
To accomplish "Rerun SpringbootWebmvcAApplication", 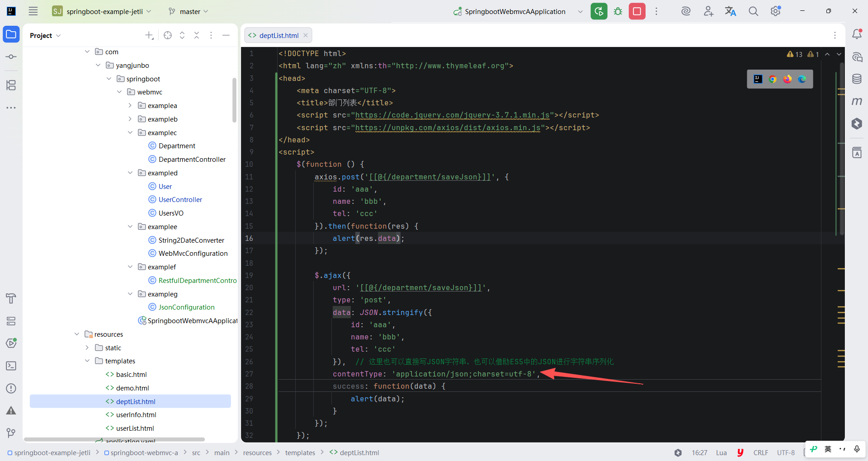I will click(x=599, y=11).
